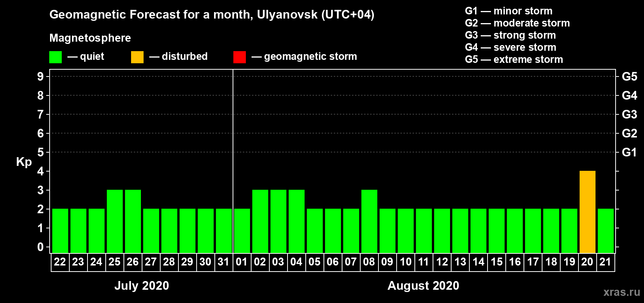The image size is (644, 303).
Task: Click the chart title Geomagnetic Forecast
Action: (212, 15)
